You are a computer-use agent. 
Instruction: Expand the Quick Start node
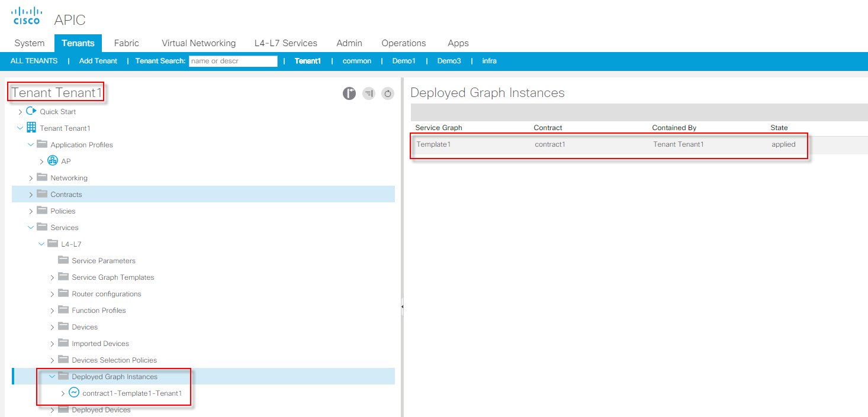[x=21, y=112]
